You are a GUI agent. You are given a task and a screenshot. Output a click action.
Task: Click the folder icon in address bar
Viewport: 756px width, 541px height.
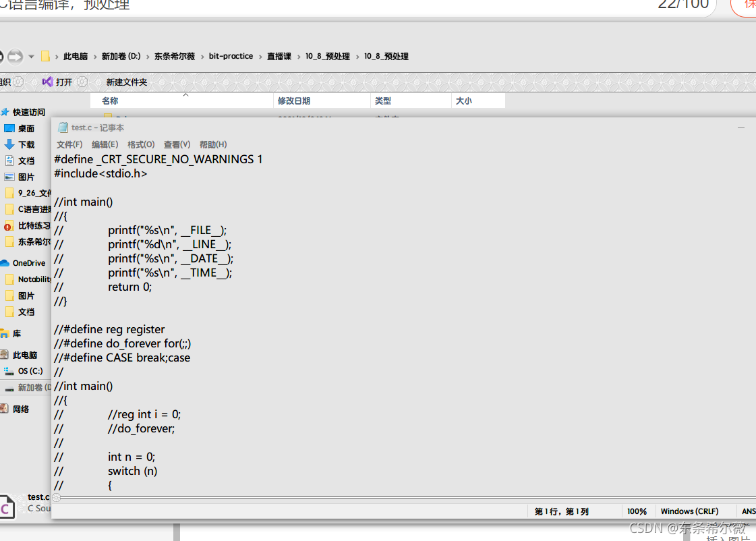coord(45,57)
